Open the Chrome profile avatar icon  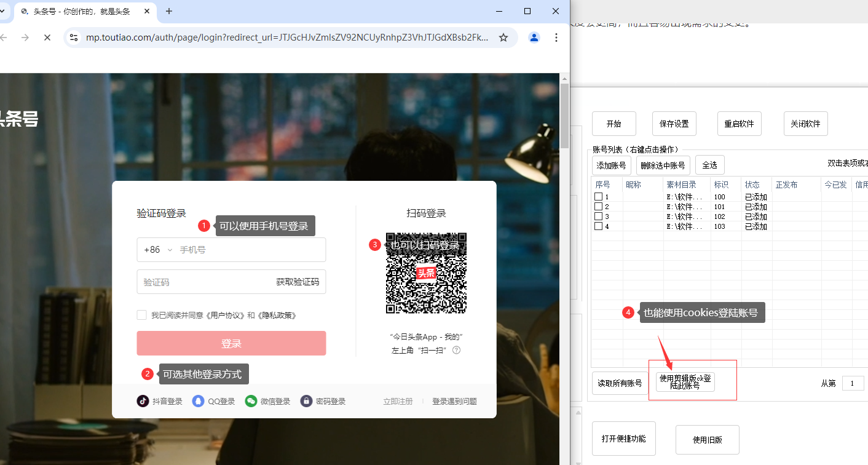534,38
